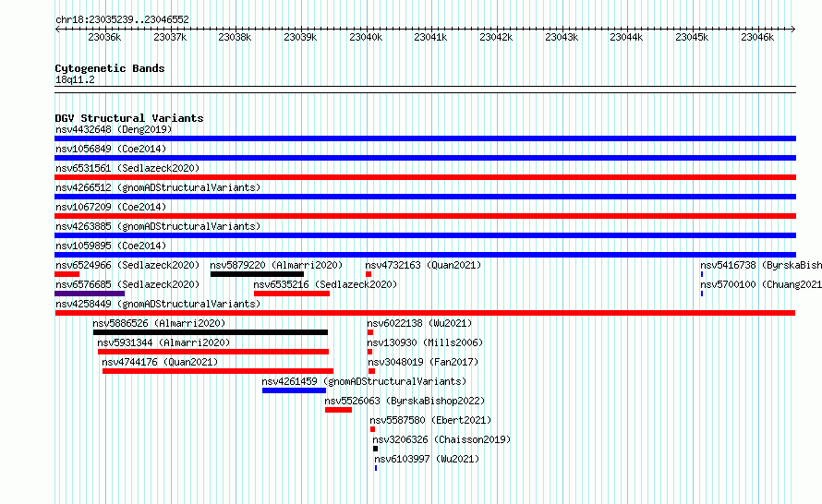Select the blue bar under nsv4432648
Image resolution: width=822 pixels, height=504 pixels.
pos(425,138)
